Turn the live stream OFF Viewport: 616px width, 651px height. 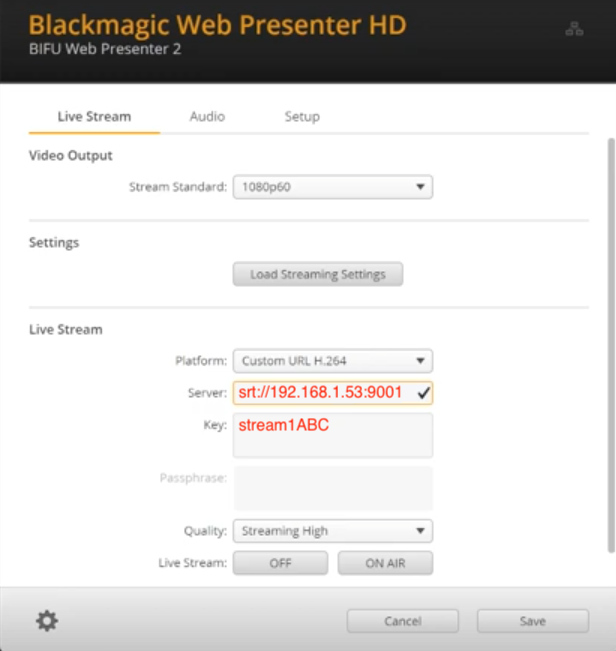click(x=280, y=563)
